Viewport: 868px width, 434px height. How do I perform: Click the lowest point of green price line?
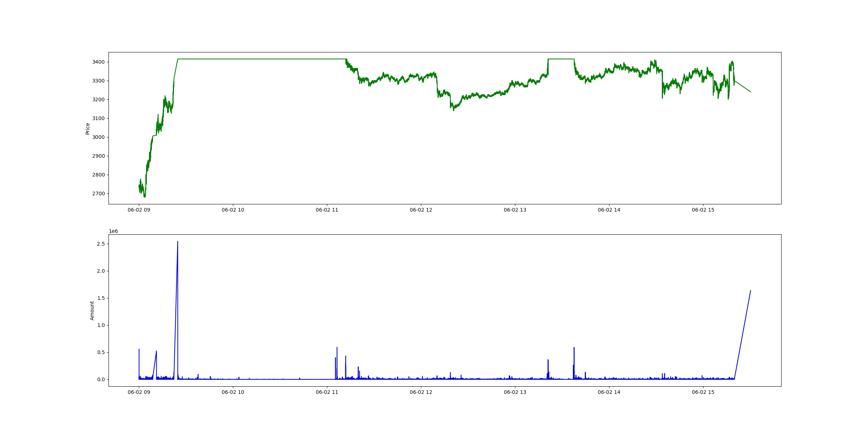click(x=145, y=197)
